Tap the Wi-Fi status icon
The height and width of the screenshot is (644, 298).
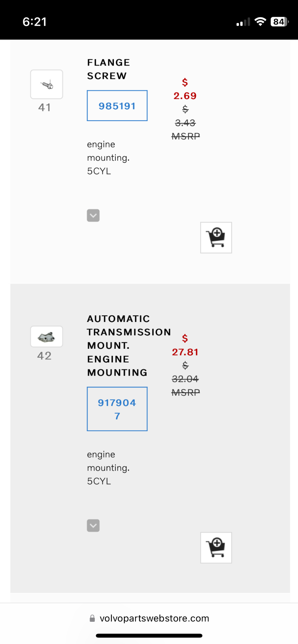coord(260,22)
